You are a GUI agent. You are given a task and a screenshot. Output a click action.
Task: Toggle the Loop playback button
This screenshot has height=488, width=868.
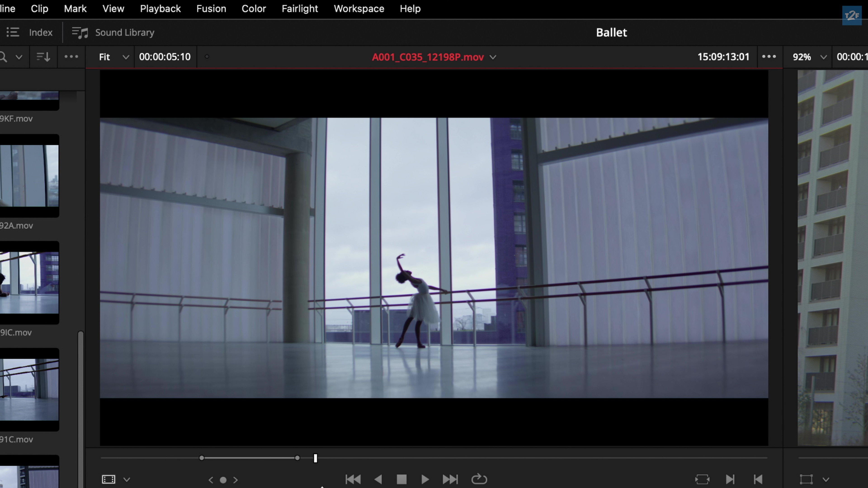[x=479, y=479]
